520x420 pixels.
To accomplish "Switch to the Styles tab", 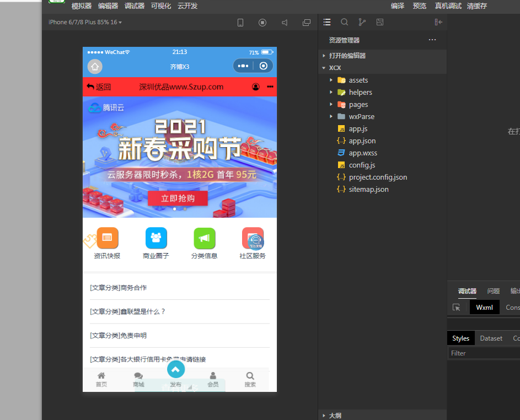I will pyautogui.click(x=461, y=338).
